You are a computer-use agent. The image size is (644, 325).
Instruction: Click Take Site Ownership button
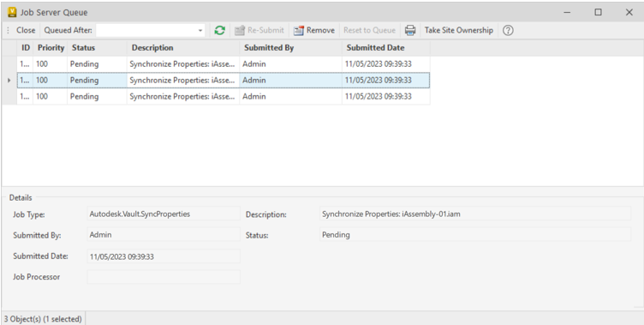pos(459,31)
